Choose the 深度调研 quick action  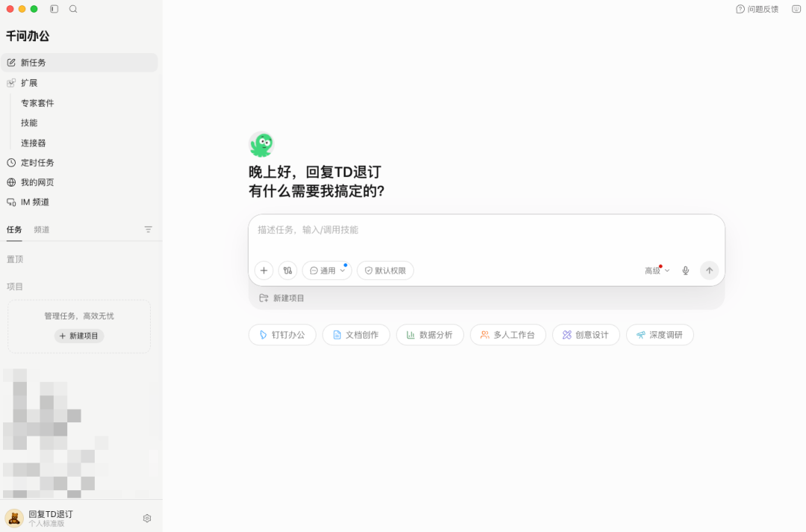click(660, 335)
